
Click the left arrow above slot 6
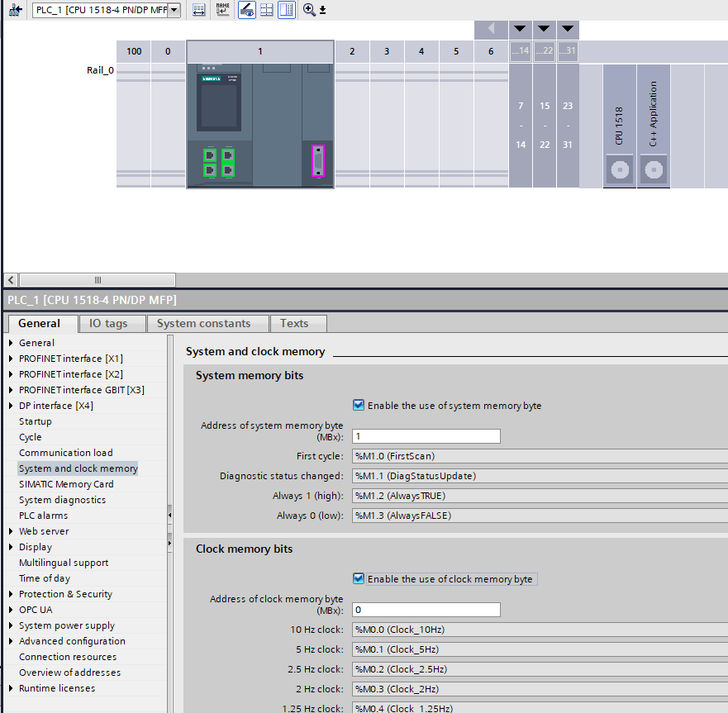pyautogui.click(x=491, y=29)
